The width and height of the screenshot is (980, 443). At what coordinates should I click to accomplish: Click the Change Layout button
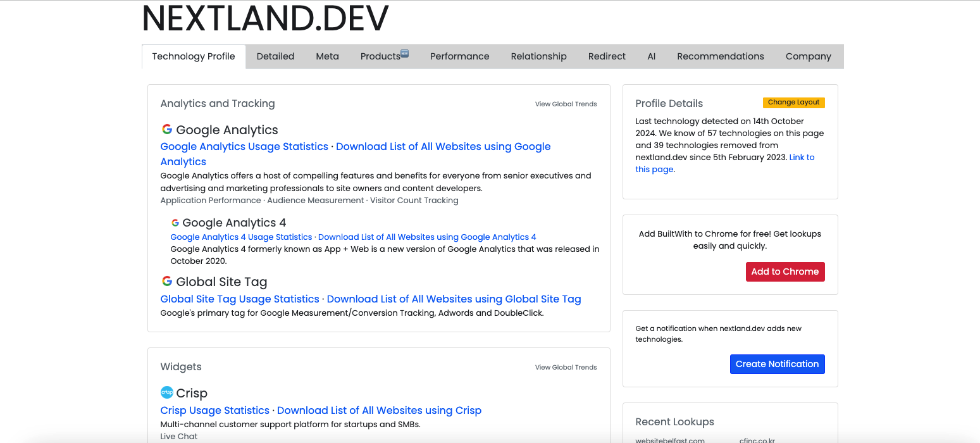coord(793,103)
